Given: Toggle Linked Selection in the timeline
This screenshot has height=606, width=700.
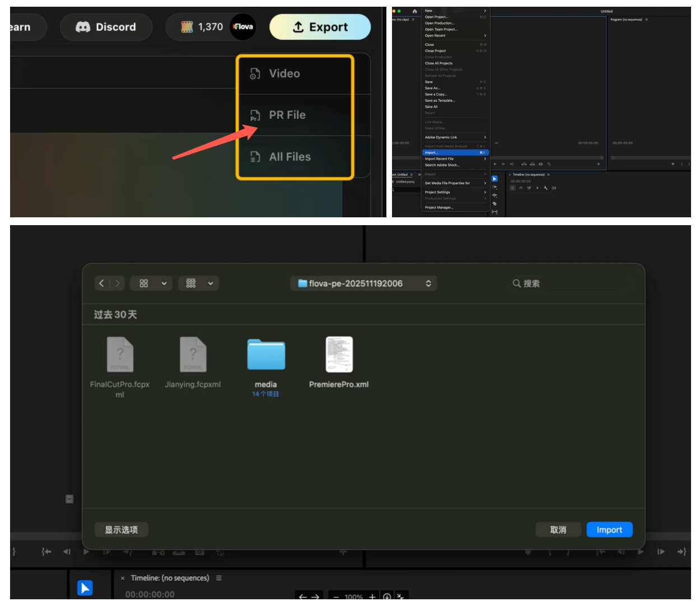Looking at the screenshot, I should tap(529, 188).
